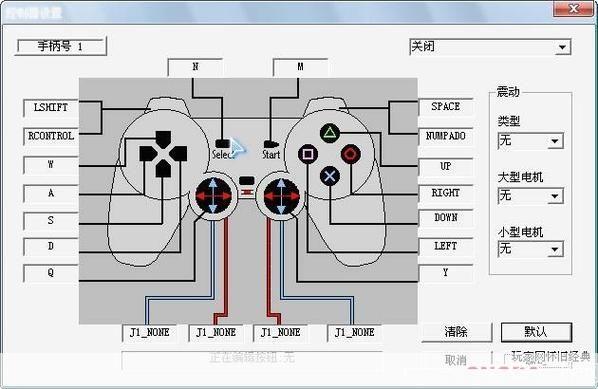Click the D-pad right arrow on the gamepad
Viewport: 598px width, 389px height.
tap(178, 154)
